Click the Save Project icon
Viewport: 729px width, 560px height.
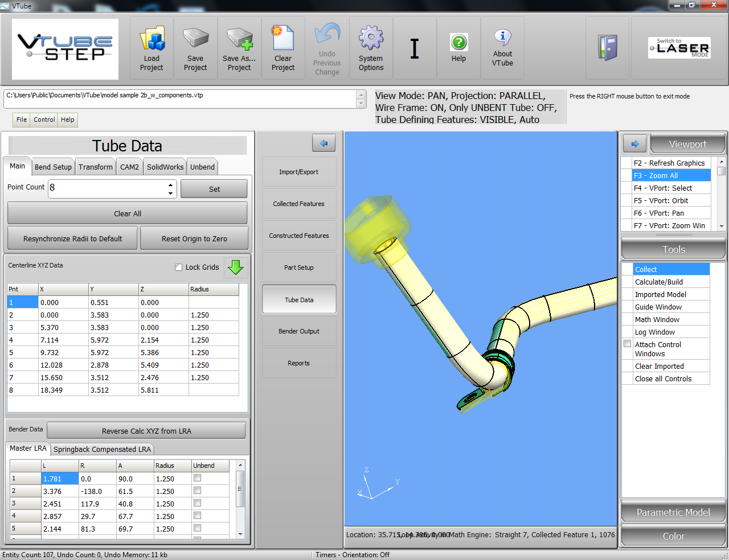click(195, 48)
